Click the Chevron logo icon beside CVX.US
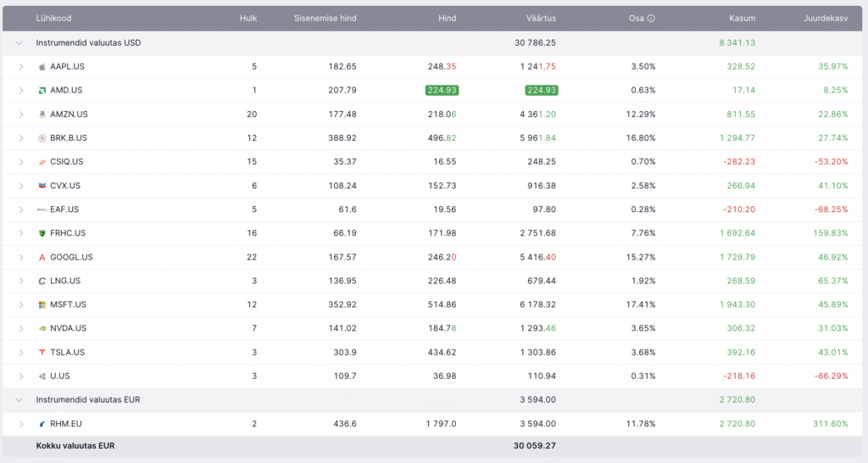 (42, 186)
